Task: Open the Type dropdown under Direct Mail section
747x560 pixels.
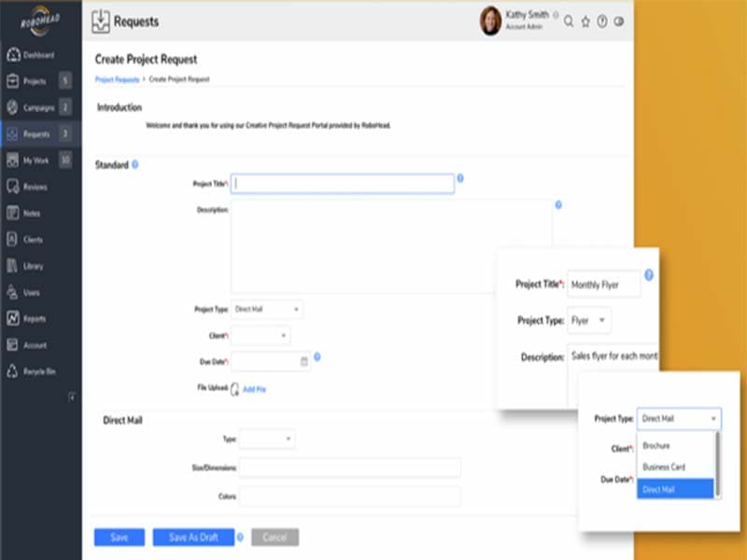Action: [x=267, y=439]
